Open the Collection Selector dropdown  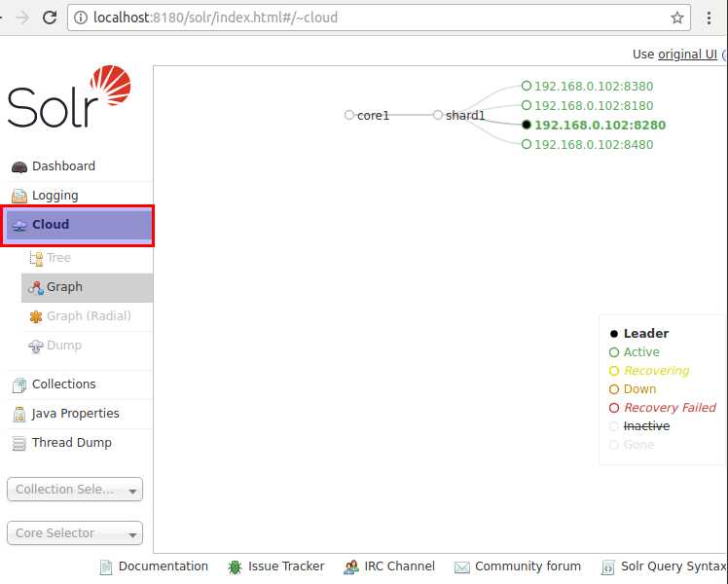[75, 490]
